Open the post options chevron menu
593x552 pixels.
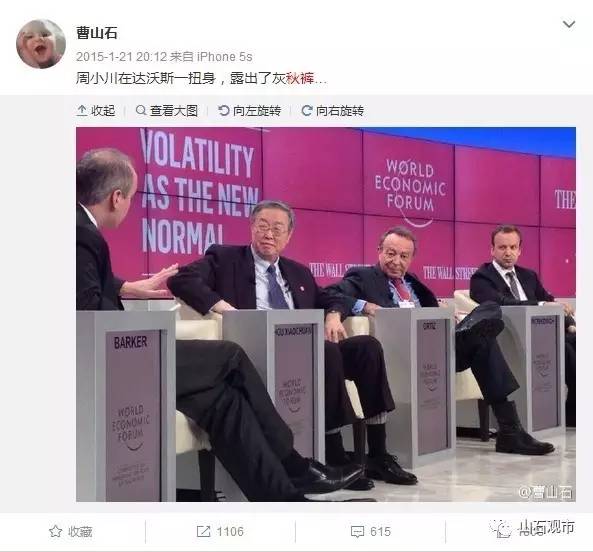[x=569, y=25]
